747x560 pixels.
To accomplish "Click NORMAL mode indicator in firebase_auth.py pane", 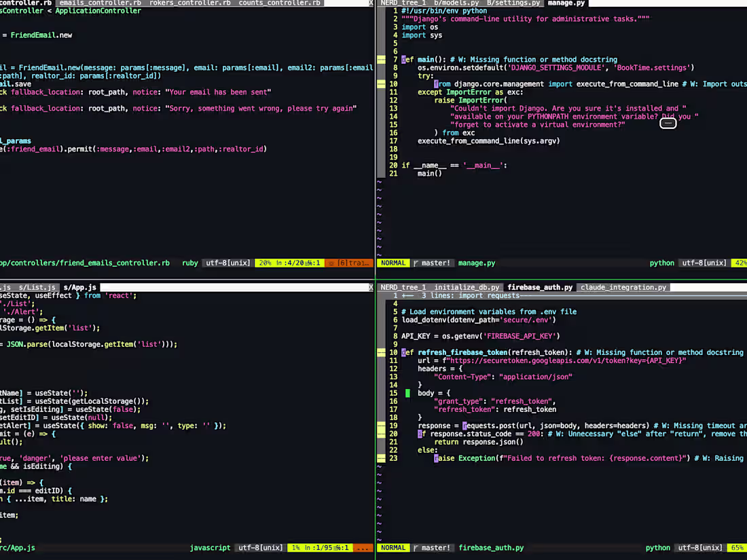I will click(x=393, y=548).
